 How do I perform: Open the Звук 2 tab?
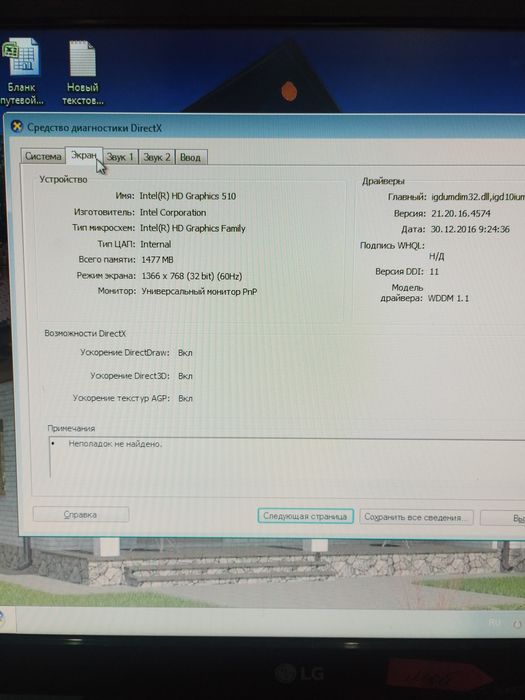(157, 157)
